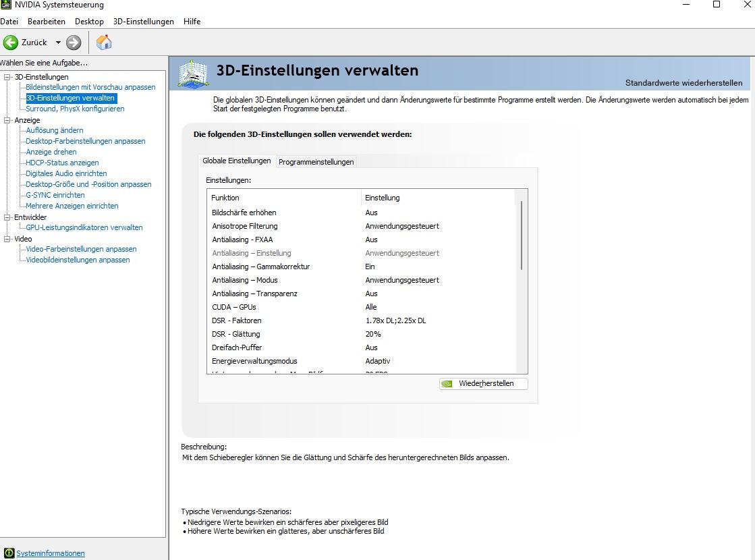Click Standardwerte wiederherstellen link
This screenshot has width=755, height=560.
coord(683,83)
